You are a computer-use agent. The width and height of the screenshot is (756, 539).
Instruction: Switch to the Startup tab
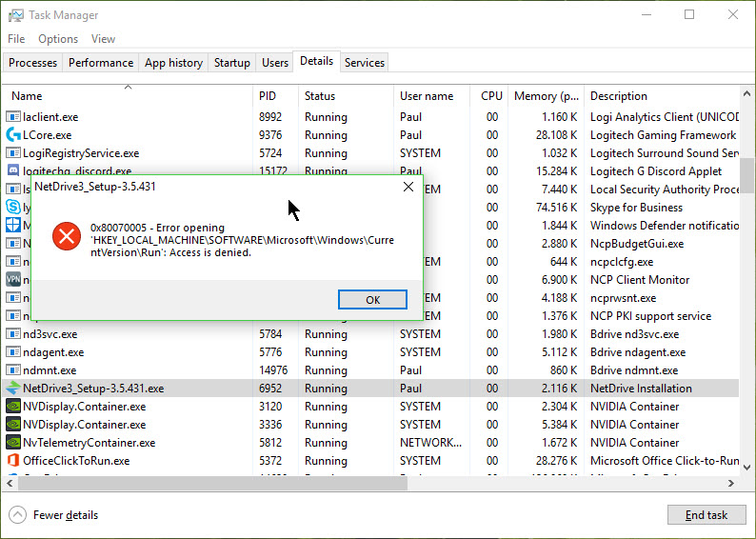coord(232,63)
